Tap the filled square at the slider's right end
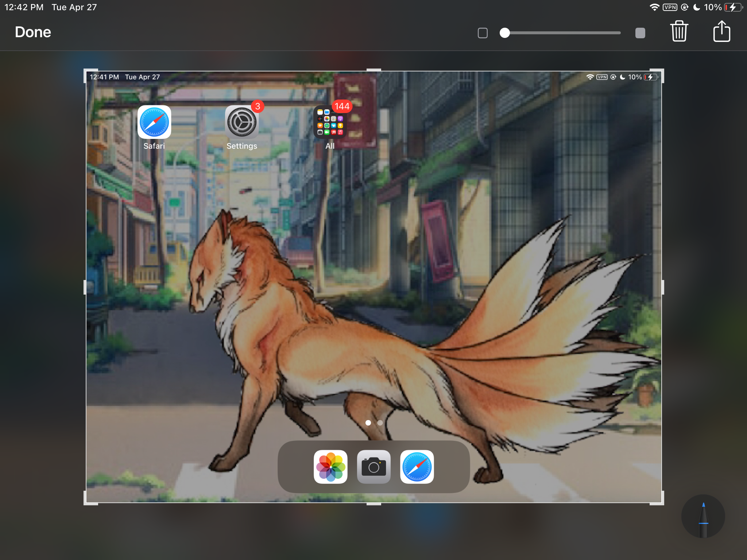747x560 pixels. (640, 33)
